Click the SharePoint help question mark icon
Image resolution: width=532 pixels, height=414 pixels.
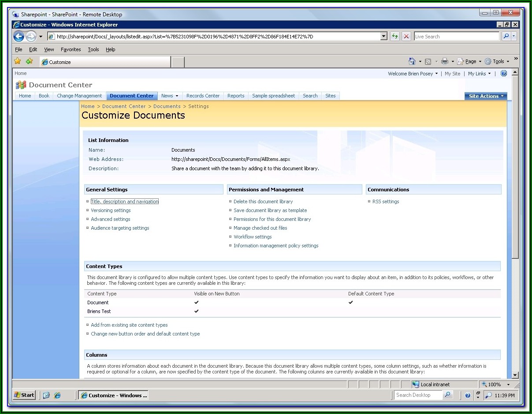pos(503,74)
